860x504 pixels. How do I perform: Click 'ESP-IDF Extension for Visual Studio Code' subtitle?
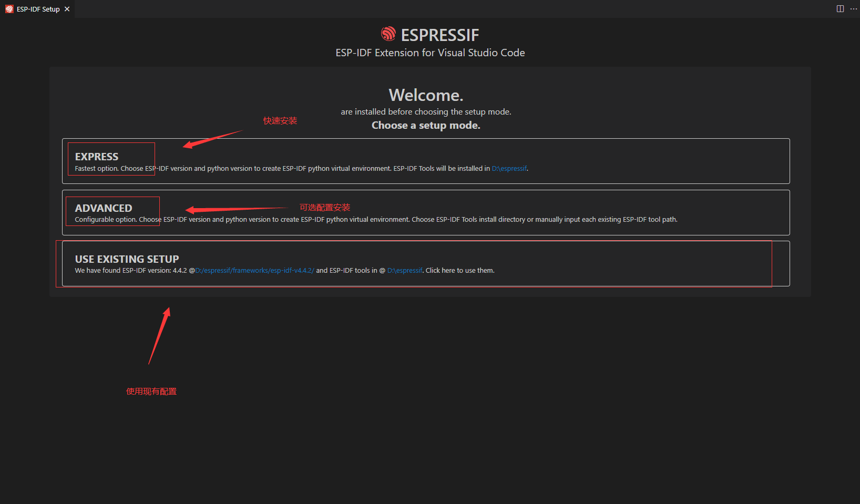pyautogui.click(x=430, y=53)
